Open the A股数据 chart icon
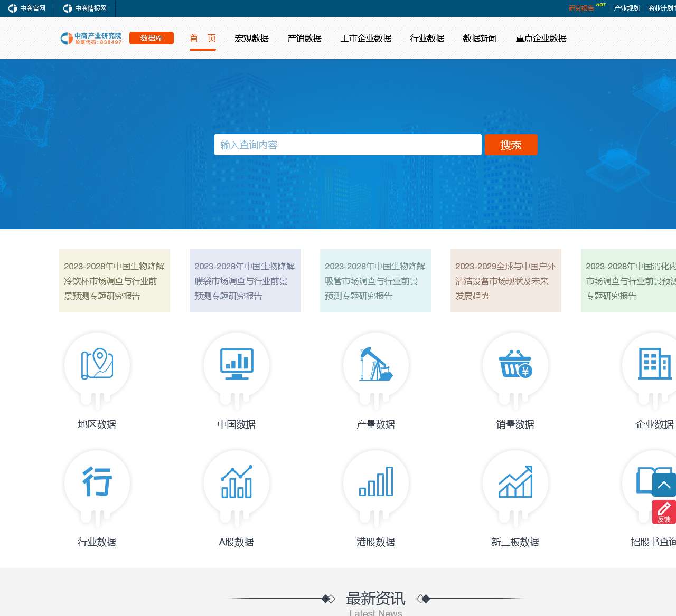Screen dimensions: 676x616 point(236,482)
